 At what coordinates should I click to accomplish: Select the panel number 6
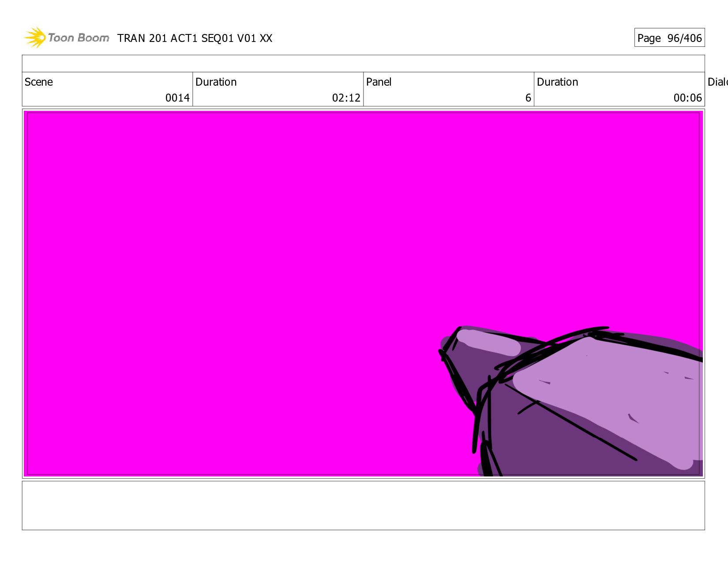(528, 98)
